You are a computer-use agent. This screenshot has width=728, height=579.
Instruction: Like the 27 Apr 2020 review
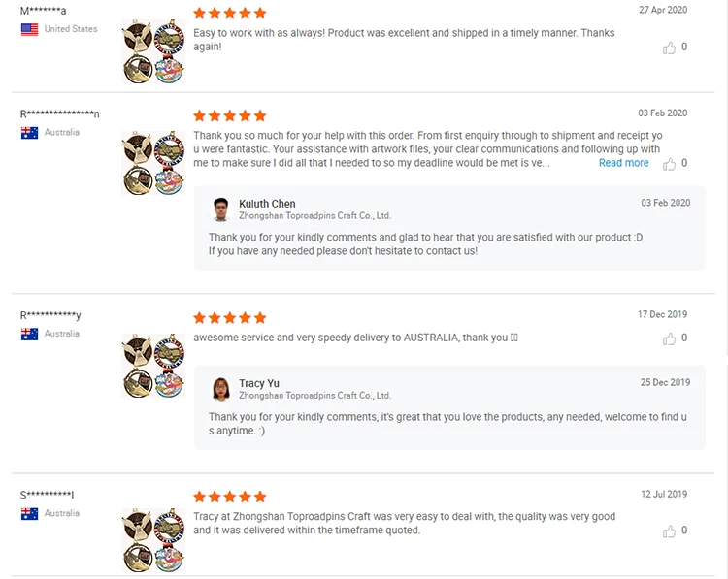[x=669, y=48]
